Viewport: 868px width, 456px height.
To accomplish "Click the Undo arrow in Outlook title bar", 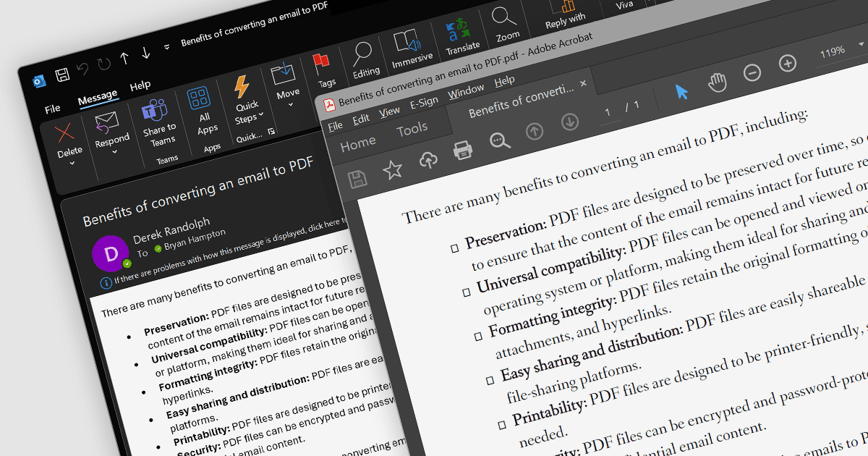I will click(82, 69).
